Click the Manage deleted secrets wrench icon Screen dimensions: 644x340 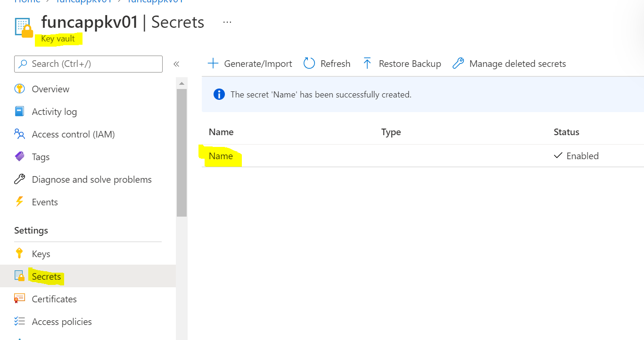458,64
